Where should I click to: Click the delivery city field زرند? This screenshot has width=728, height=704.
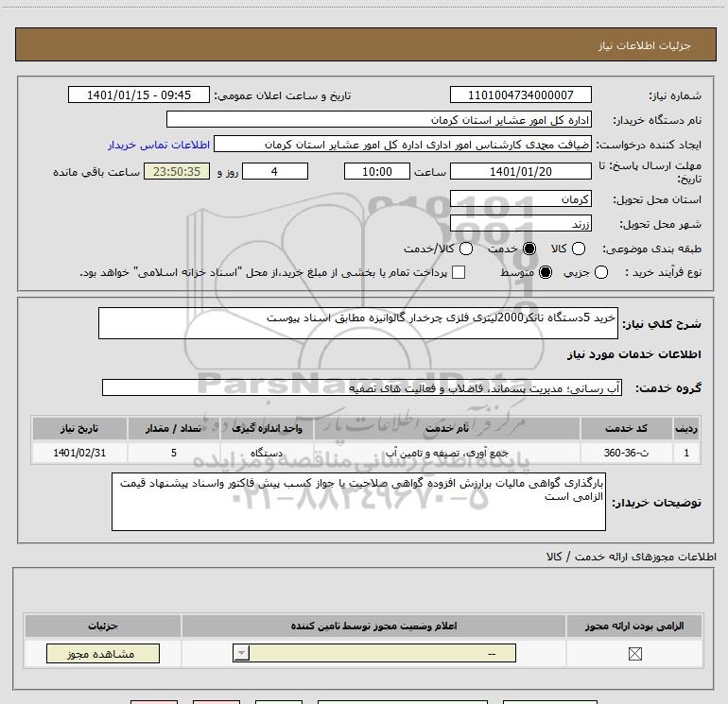520,224
